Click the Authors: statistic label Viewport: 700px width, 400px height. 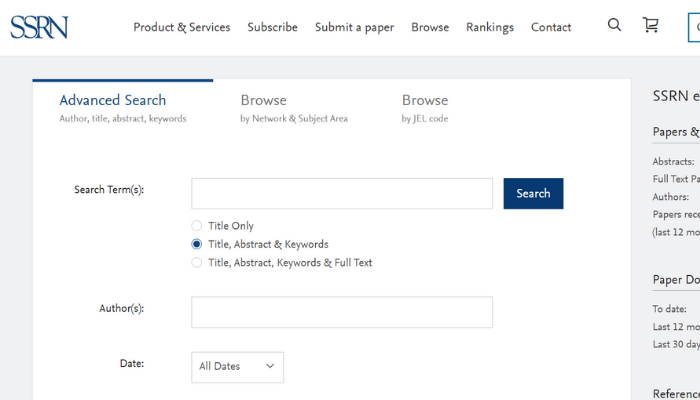[x=671, y=197]
